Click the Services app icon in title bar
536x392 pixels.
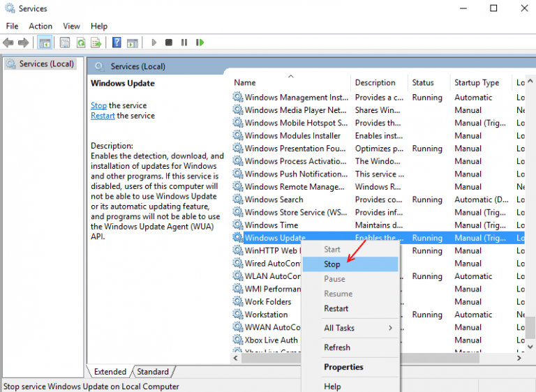coord(10,8)
